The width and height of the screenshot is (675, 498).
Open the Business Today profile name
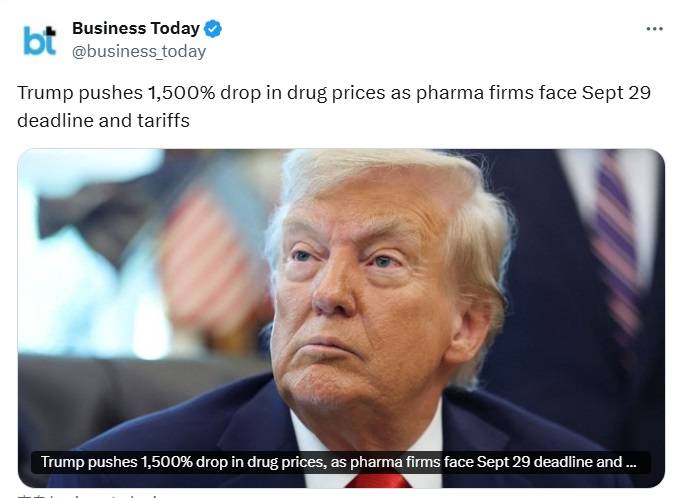coord(136,28)
